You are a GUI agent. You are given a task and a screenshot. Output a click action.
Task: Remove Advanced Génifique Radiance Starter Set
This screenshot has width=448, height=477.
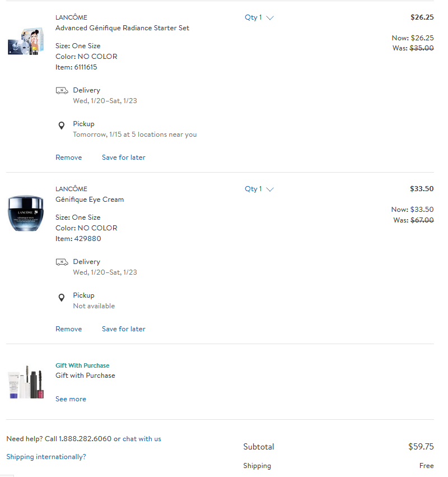click(x=69, y=158)
